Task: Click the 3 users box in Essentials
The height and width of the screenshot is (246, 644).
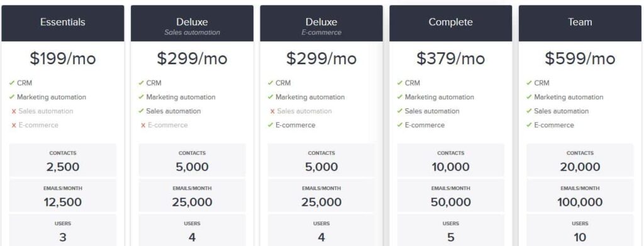Action: (x=62, y=230)
